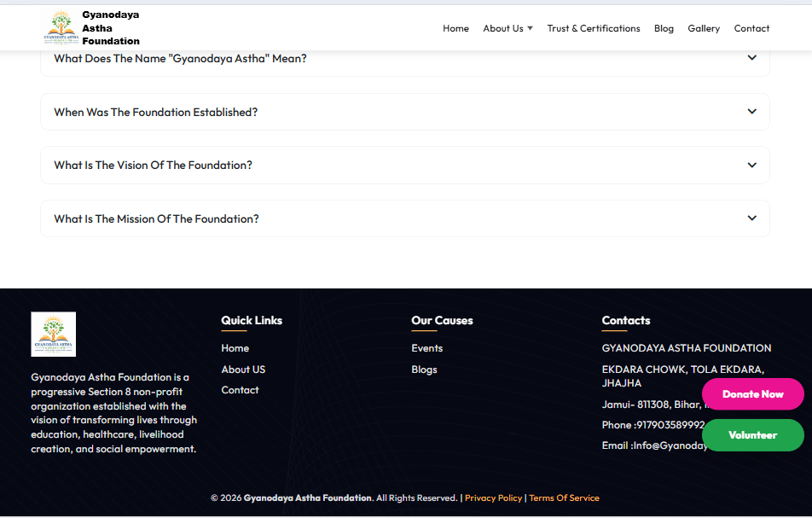The image size is (812, 518).
Task: Click the Gyanodaya Astha Foundation header logo
Action: tap(61, 27)
